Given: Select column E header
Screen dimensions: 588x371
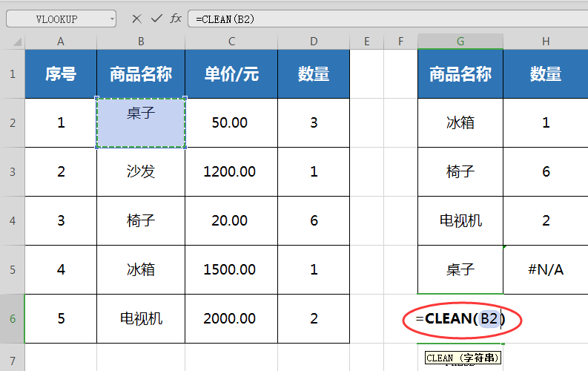Looking at the screenshot, I should click(x=367, y=42).
